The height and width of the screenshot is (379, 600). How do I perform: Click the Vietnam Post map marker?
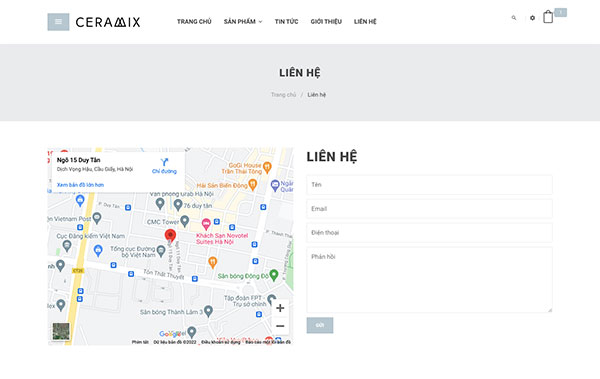click(x=97, y=218)
